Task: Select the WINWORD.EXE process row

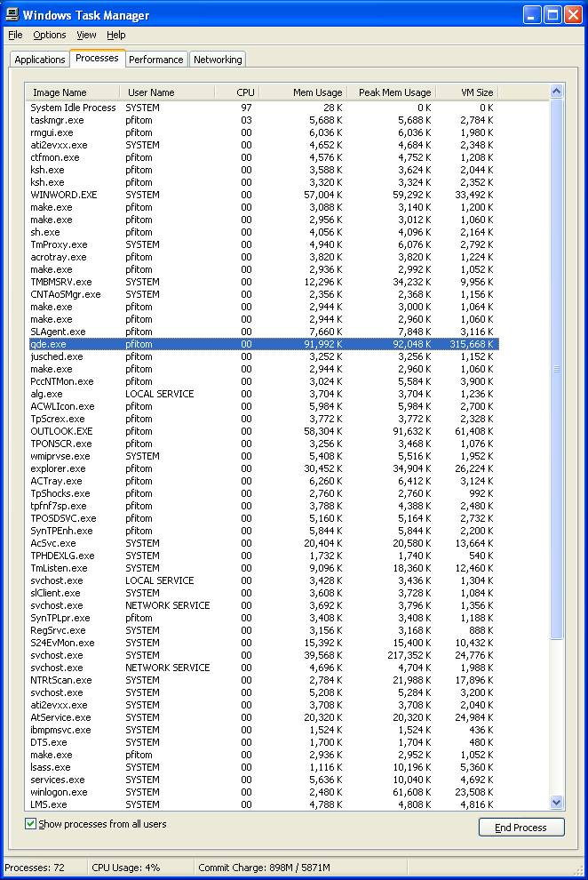Action: (x=262, y=195)
